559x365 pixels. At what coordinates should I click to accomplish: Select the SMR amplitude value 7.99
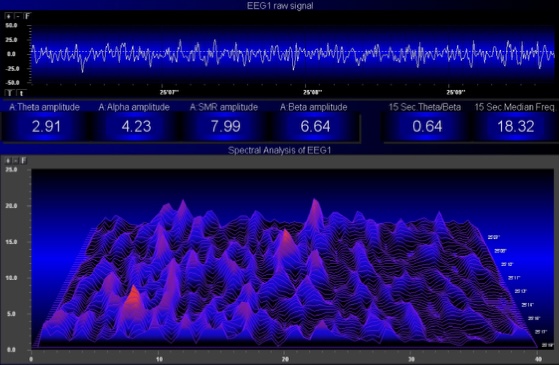click(225, 127)
